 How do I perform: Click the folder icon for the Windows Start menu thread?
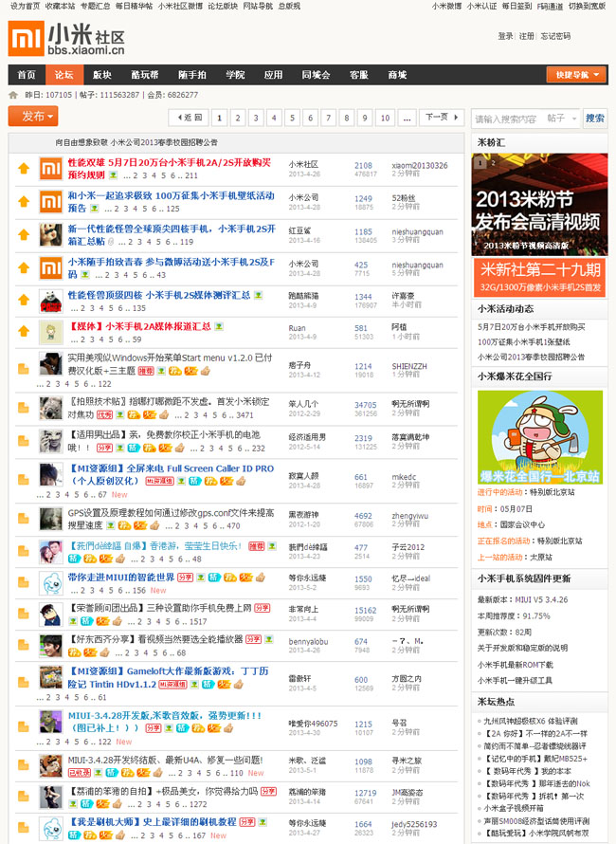click(24, 369)
